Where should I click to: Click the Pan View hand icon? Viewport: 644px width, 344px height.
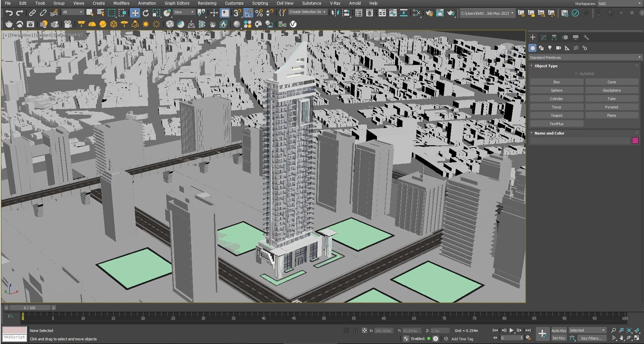tap(621, 338)
